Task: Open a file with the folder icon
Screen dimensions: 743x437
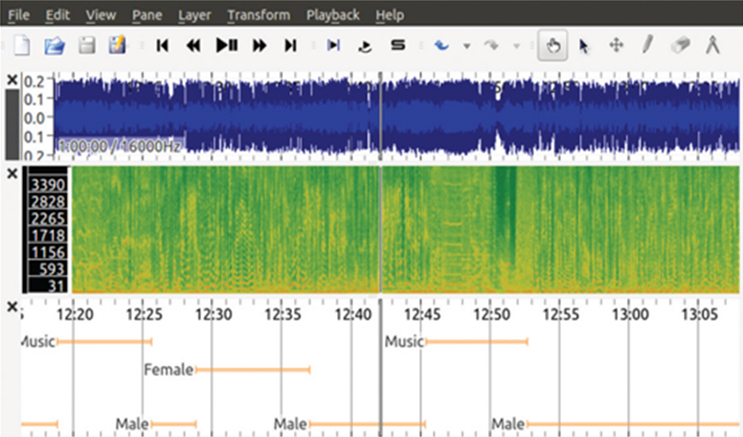Action: click(54, 46)
